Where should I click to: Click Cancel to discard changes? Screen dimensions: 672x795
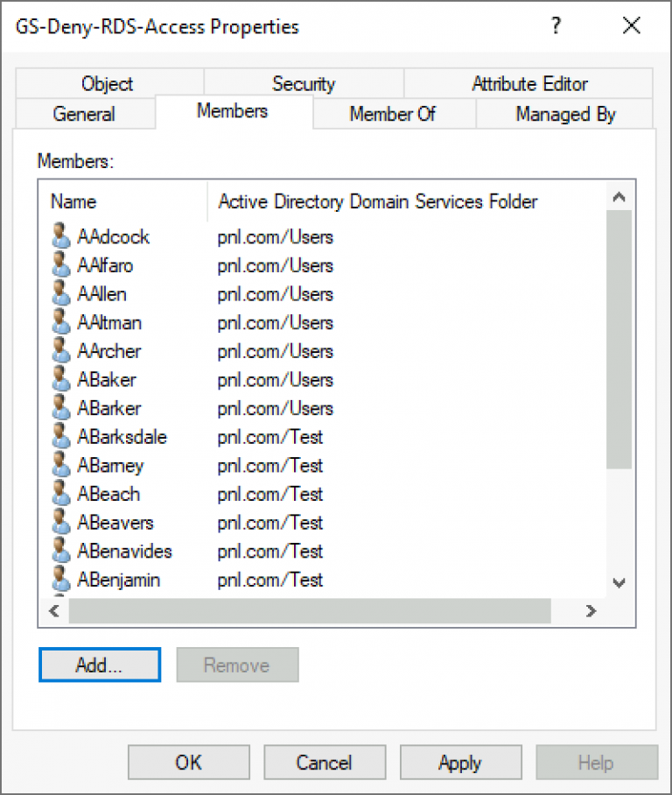[324, 763]
